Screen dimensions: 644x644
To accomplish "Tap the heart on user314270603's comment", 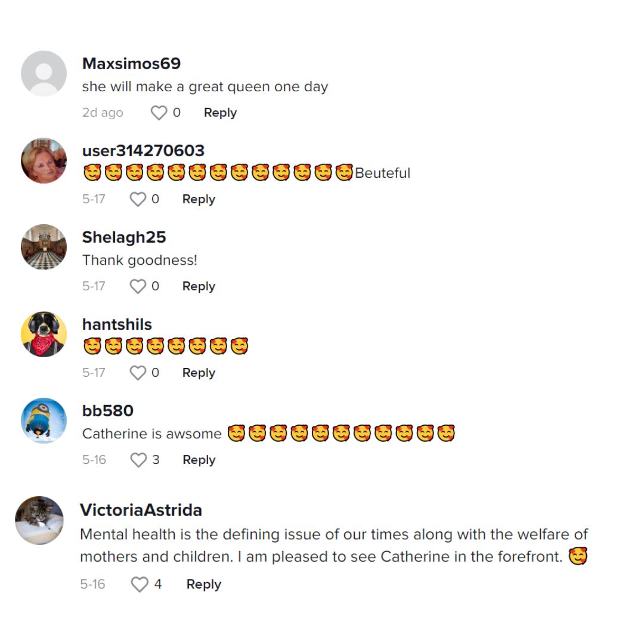I will 138,199.
